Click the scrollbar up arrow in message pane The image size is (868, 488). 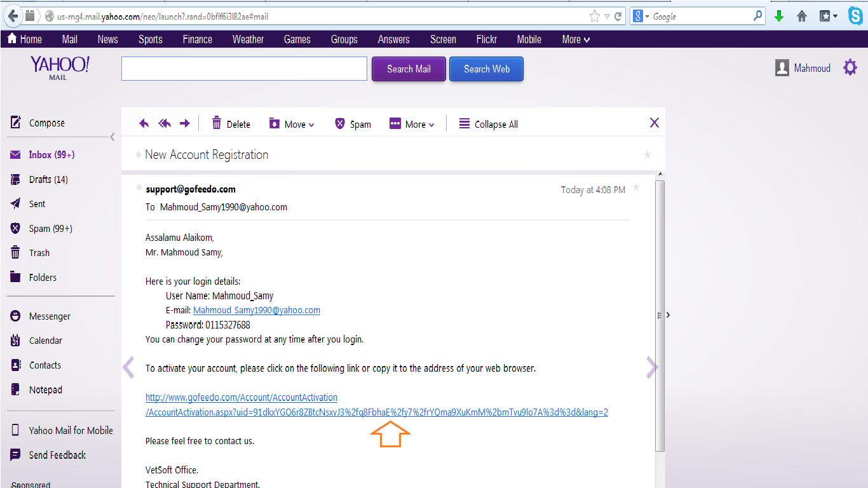coord(660,174)
